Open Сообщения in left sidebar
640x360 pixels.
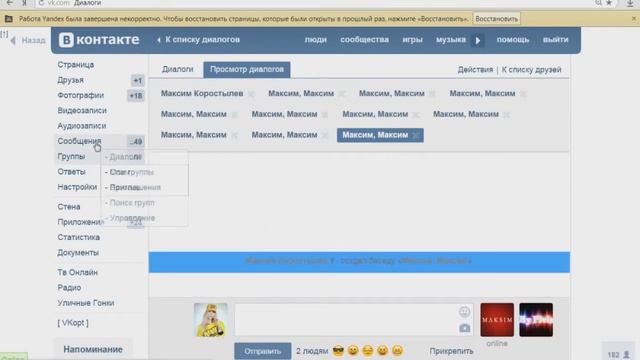[79, 141]
